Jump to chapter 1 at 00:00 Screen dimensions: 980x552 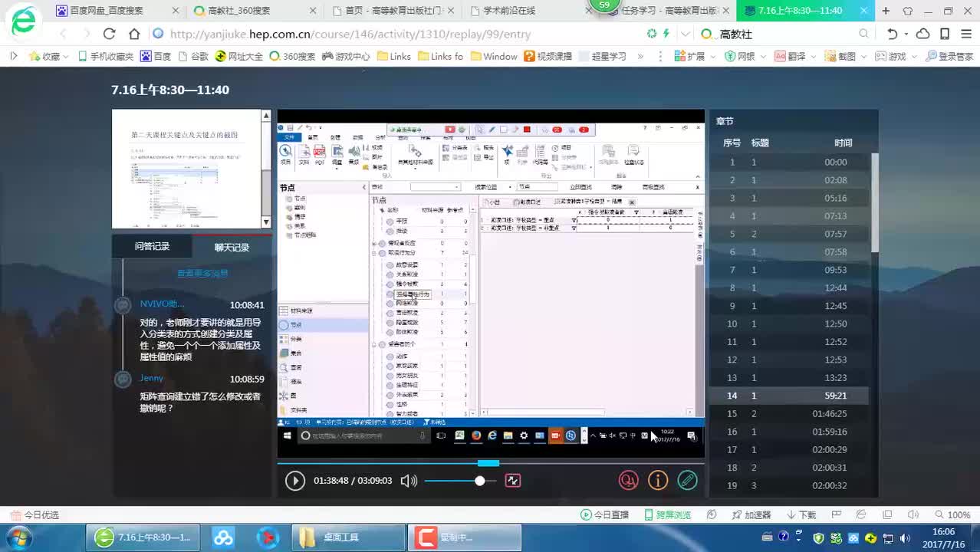[789, 163]
